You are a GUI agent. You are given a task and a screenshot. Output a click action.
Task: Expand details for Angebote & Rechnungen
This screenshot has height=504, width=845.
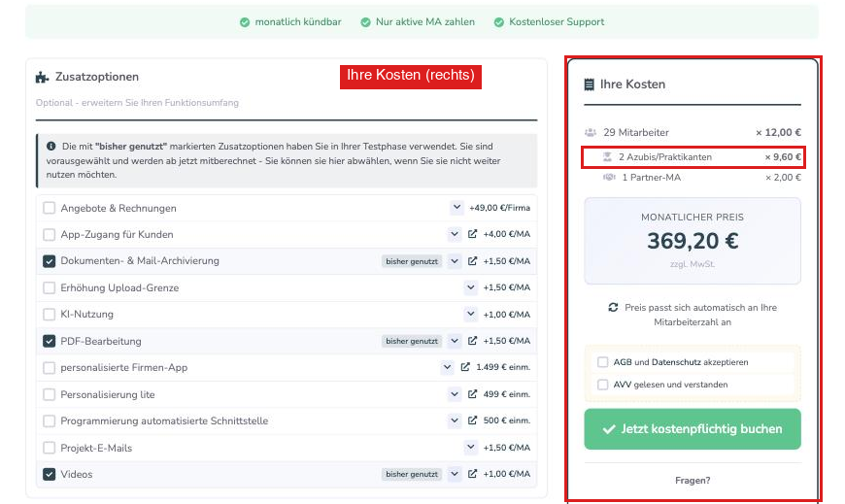(x=456, y=207)
